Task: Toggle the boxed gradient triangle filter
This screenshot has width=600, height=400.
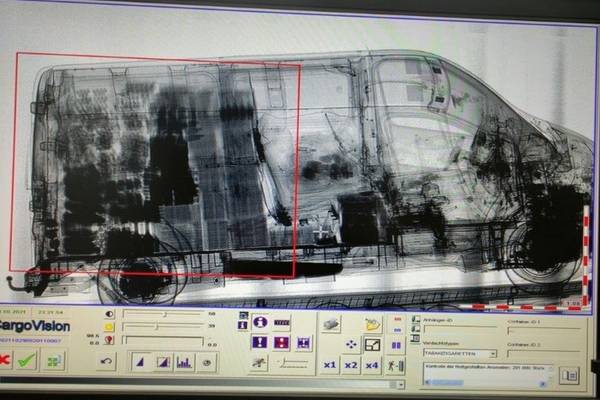Action: [161, 362]
